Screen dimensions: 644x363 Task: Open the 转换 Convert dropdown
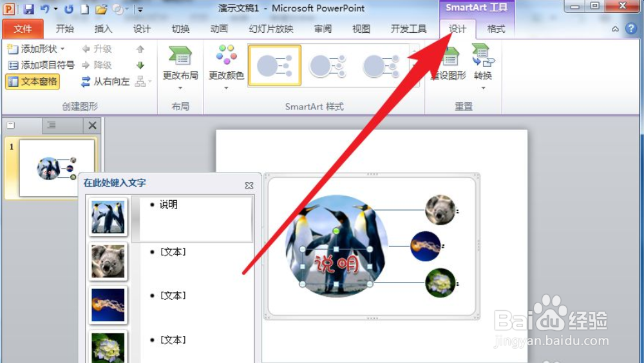[x=483, y=68]
